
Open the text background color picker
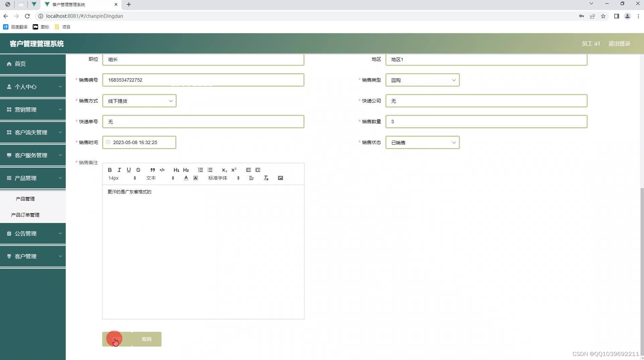[196, 178]
